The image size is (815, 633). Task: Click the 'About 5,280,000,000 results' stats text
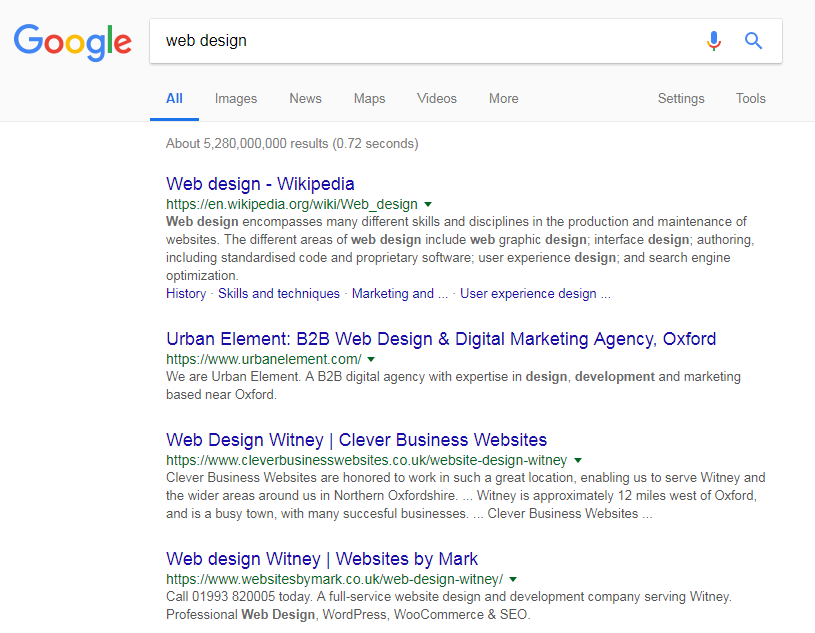[292, 143]
